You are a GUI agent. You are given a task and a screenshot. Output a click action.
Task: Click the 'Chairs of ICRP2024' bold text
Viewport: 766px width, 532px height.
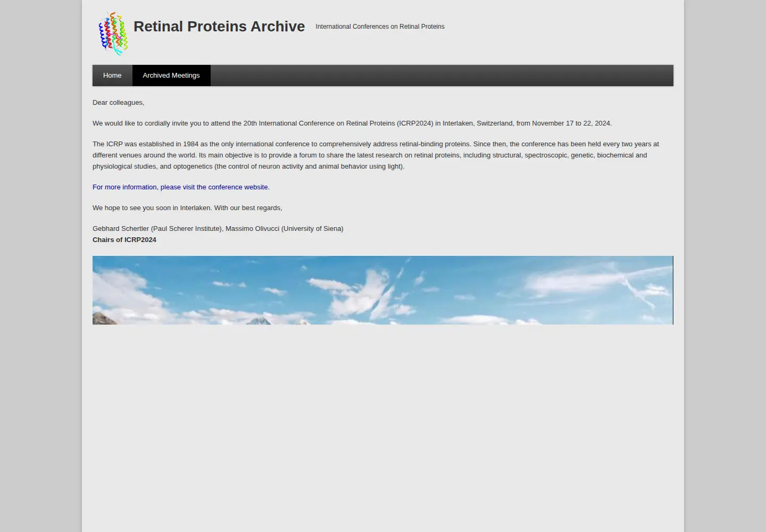pos(124,240)
